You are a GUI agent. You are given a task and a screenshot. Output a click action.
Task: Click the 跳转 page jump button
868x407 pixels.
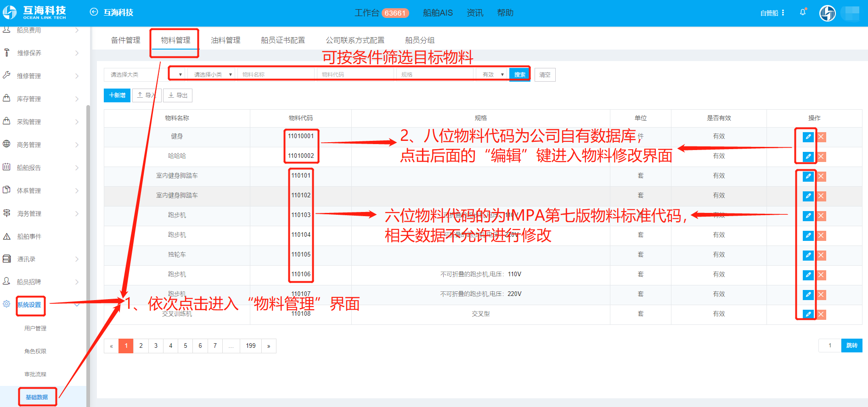851,346
